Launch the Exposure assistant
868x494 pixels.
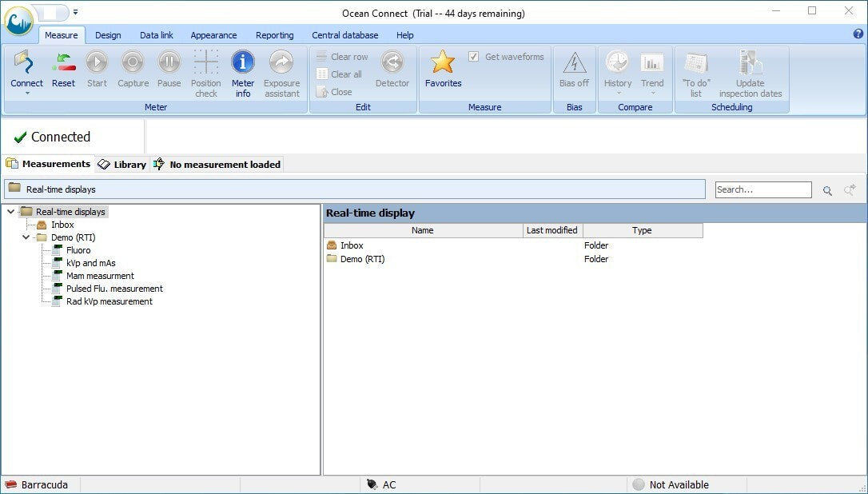(282, 74)
